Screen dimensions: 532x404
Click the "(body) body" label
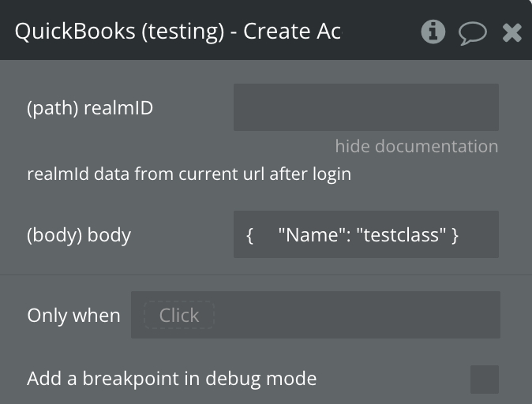tap(79, 234)
